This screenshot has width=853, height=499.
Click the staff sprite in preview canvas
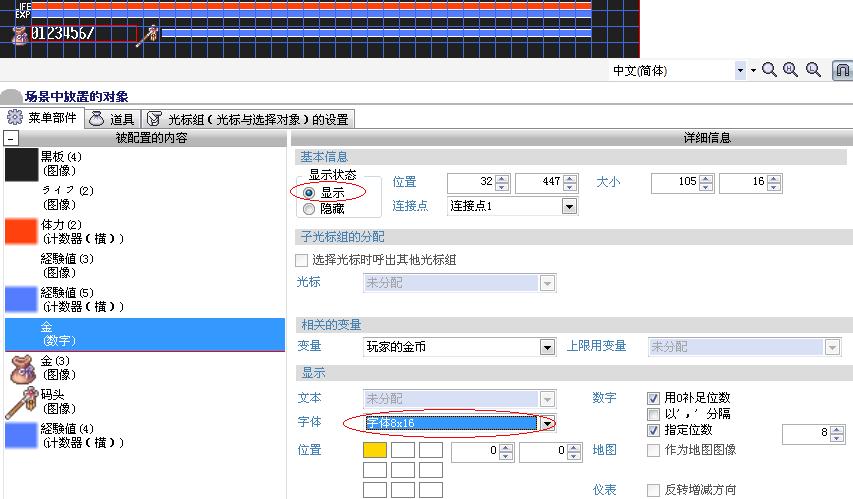(148, 35)
